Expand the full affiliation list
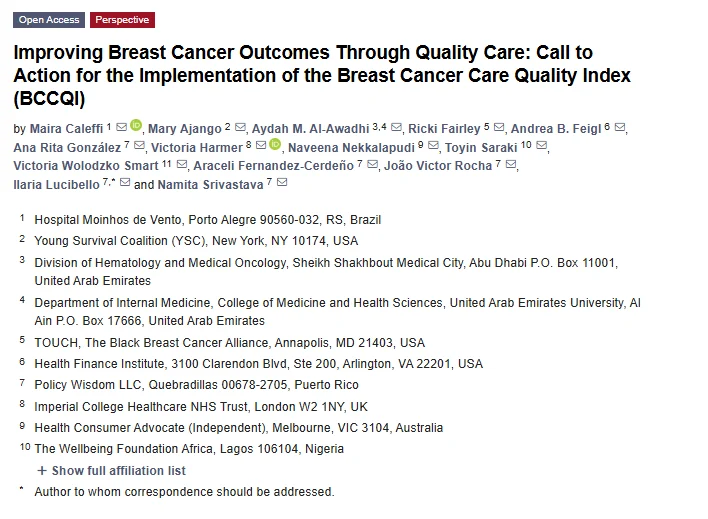 pos(118,471)
